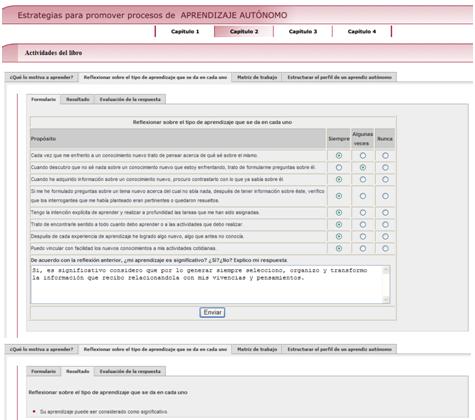
Task: Open lower '¿Qué lo motiva a aprender?' tab
Action: coord(41,349)
